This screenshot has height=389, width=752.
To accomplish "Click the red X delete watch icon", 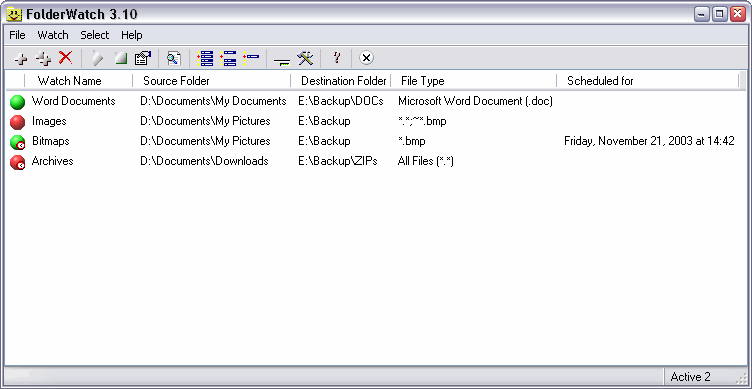I will (65, 58).
